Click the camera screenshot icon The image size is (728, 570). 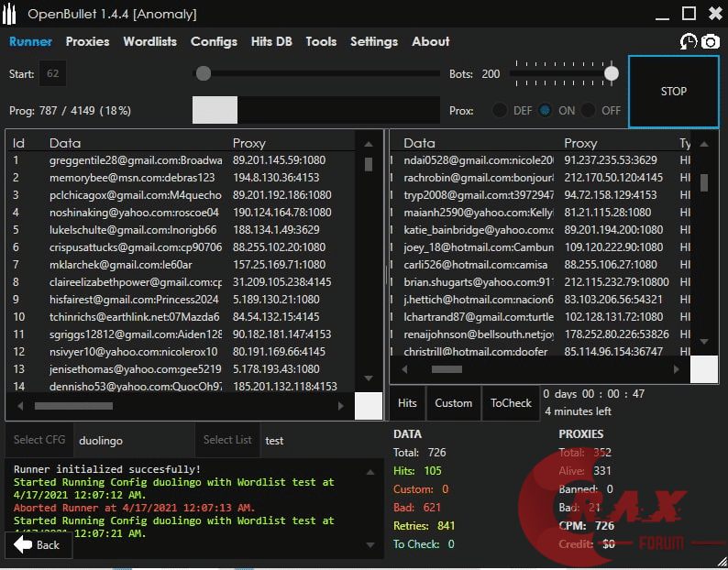[710, 41]
